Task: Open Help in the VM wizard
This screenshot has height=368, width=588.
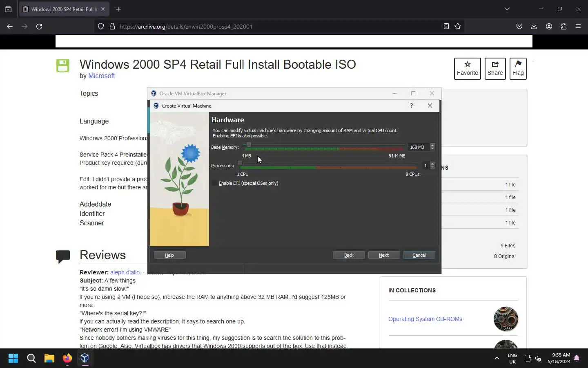Action: click(x=169, y=255)
